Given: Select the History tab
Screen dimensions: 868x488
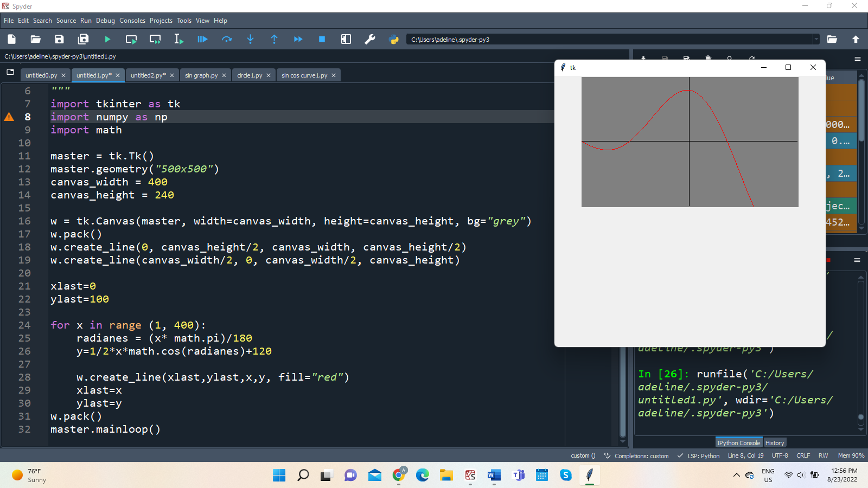Looking at the screenshot, I should pos(775,442).
